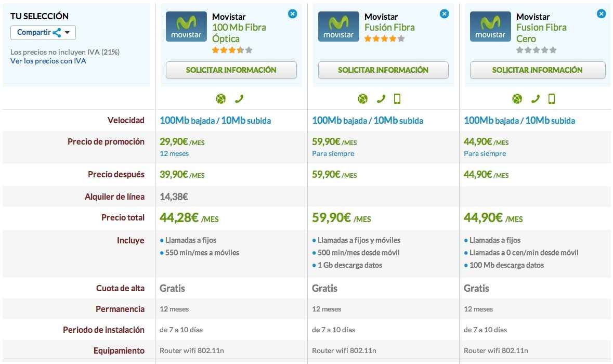Click the Periodo de instalación row label

103,330
